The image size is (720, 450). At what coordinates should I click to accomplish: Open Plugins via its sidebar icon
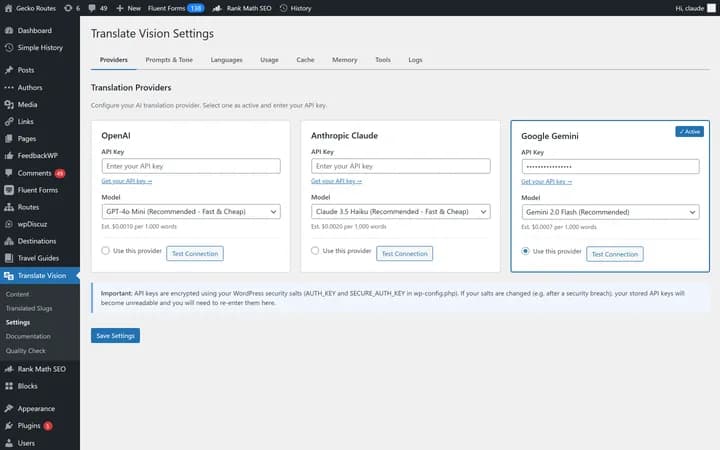click(9, 425)
